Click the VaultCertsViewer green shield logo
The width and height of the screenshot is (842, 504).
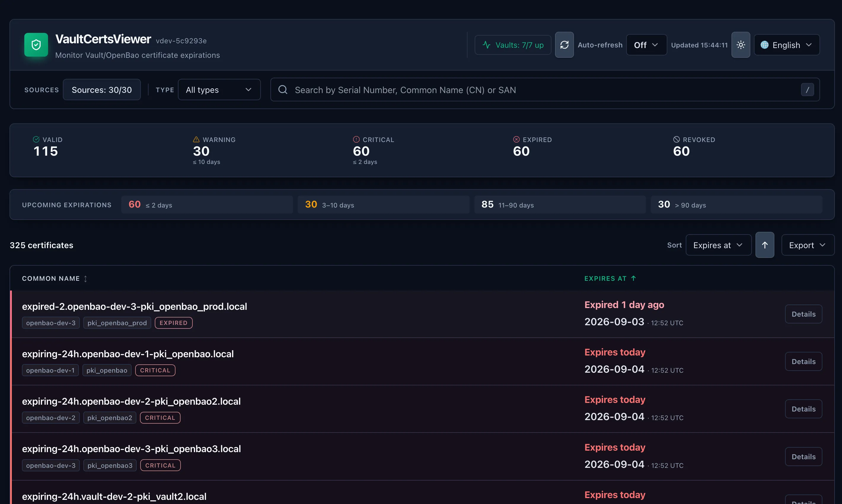coord(36,44)
